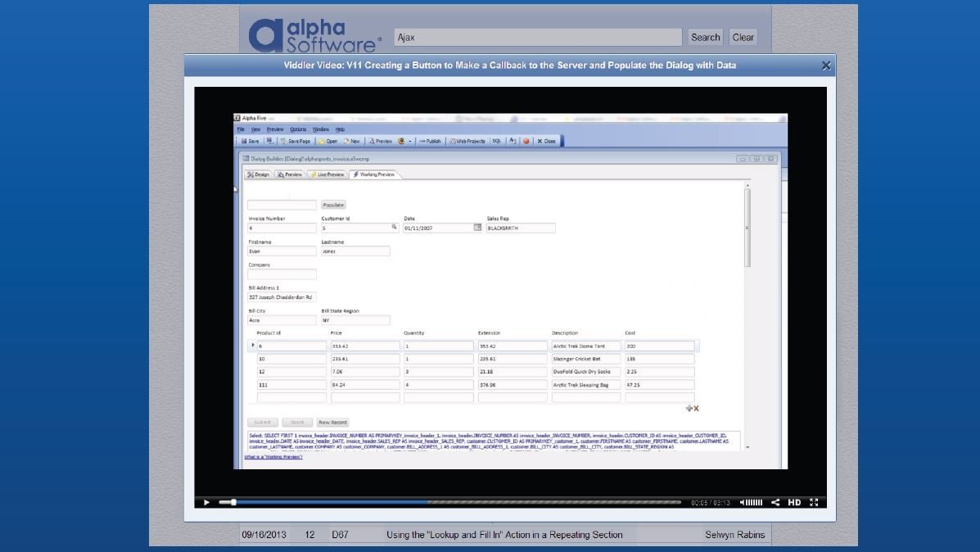The height and width of the screenshot is (552, 980).
Task: Click the Search button
Action: click(x=705, y=38)
